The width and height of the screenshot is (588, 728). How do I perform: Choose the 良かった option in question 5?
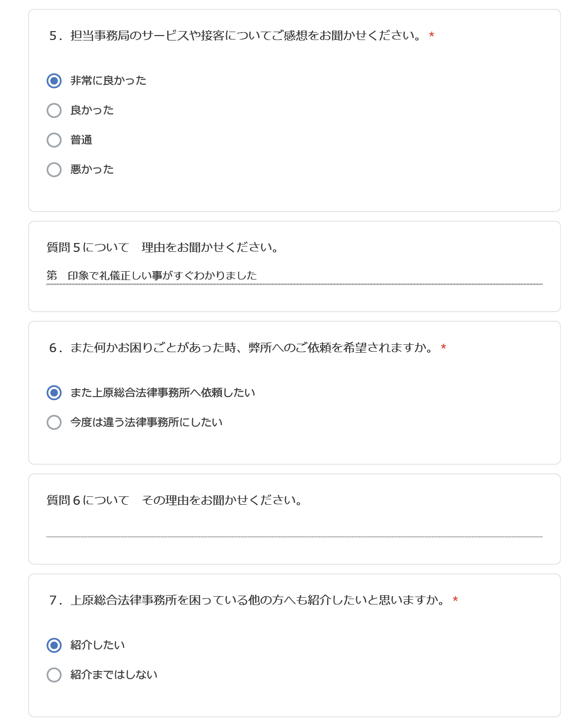coord(54,110)
